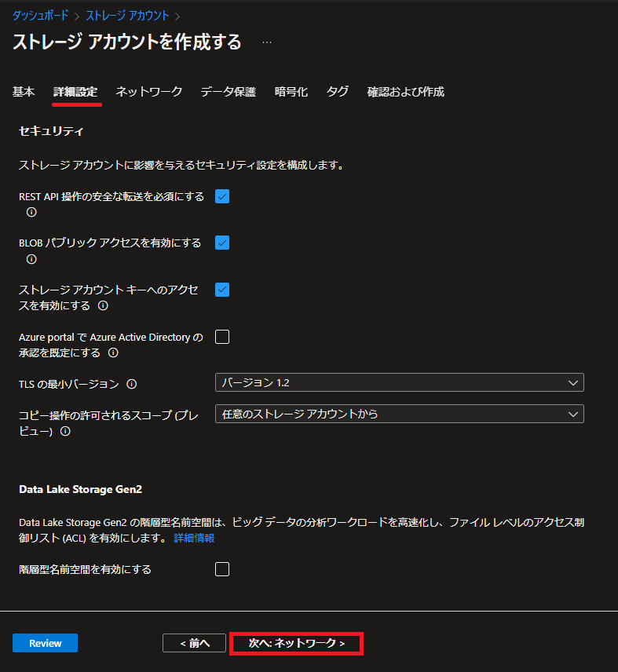
Task: Expand コピー操作の許可されるスコープ dropdown
Action: click(399, 414)
